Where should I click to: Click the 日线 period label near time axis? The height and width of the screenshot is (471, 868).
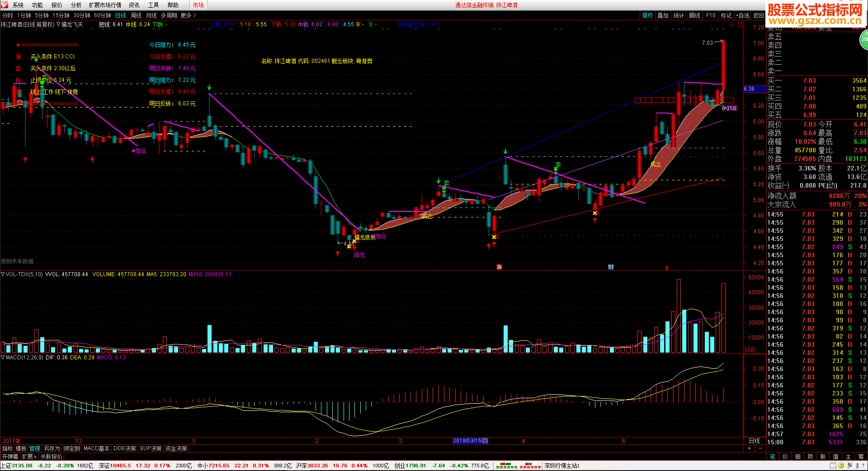[755, 441]
